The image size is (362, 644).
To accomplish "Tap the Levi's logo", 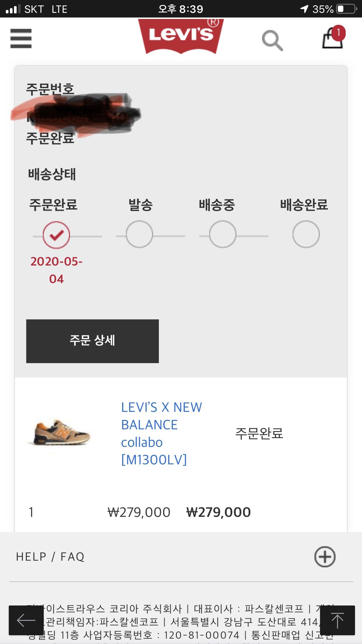I will (181, 36).
